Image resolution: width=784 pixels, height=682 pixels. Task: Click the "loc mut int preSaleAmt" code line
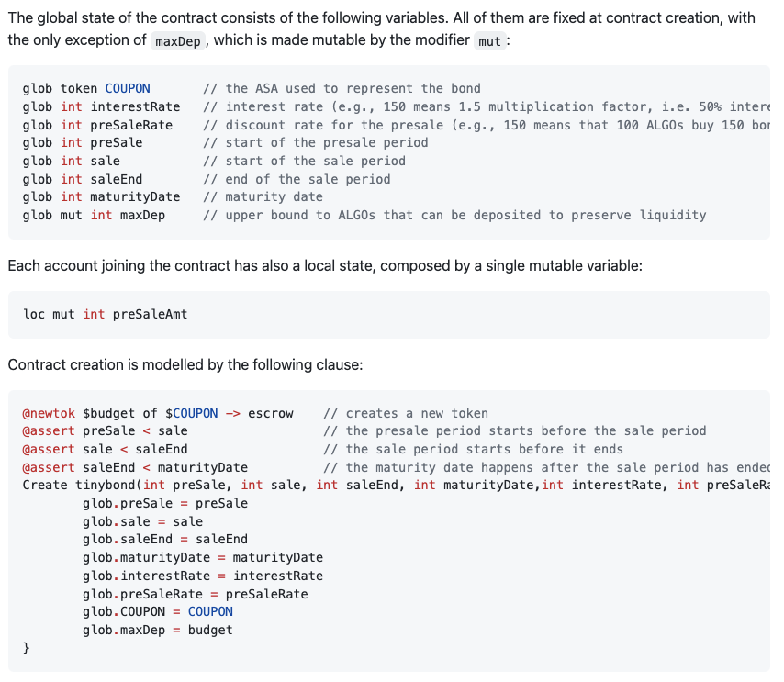[x=105, y=314]
